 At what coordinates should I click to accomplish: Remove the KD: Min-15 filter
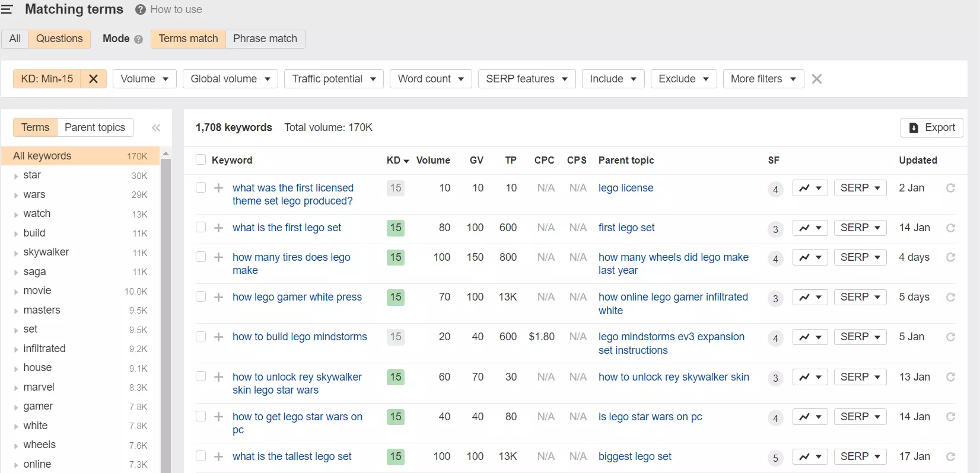(x=93, y=79)
